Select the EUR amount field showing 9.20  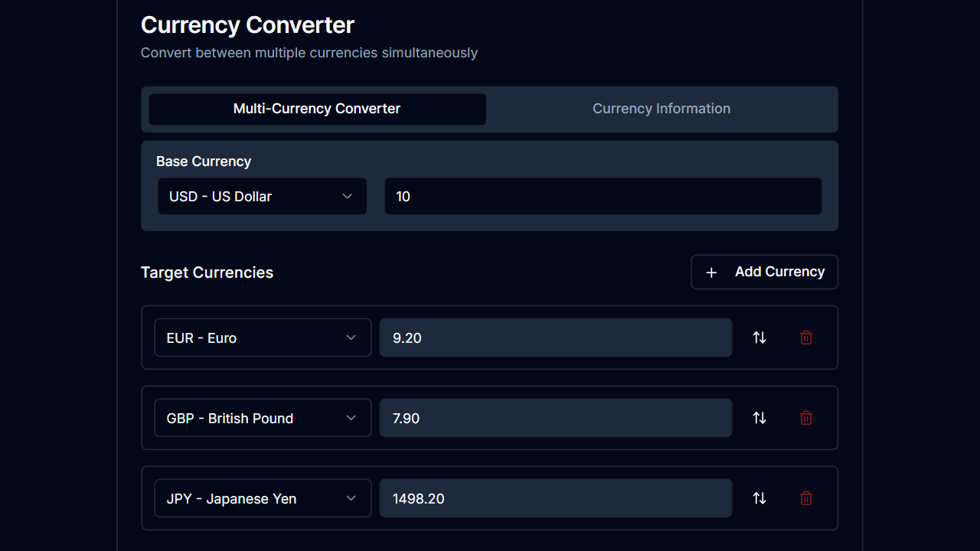(x=556, y=337)
